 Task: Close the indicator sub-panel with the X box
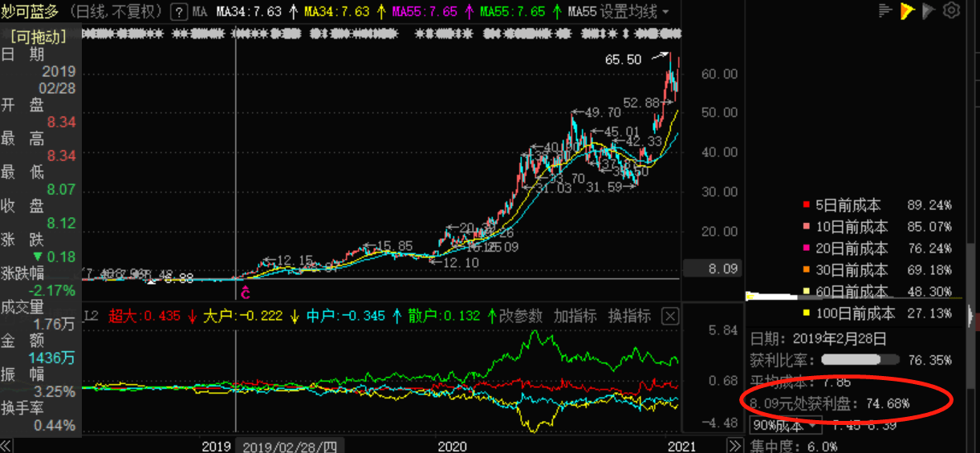(669, 317)
